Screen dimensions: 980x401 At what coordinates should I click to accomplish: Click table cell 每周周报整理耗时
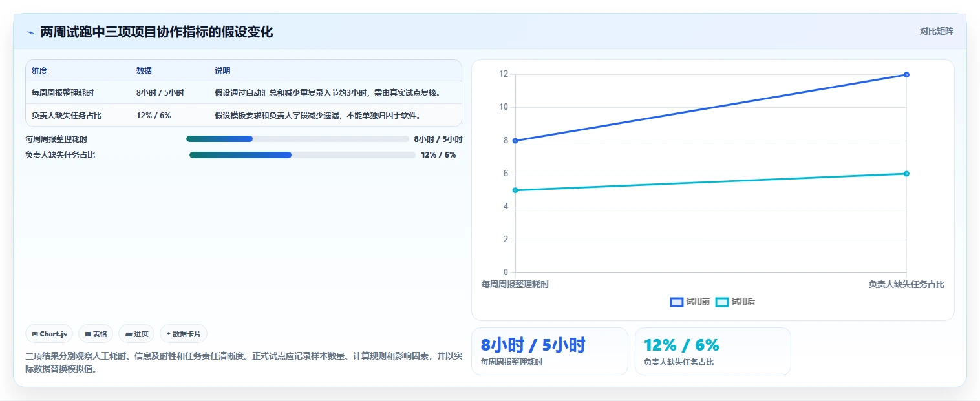click(x=63, y=93)
